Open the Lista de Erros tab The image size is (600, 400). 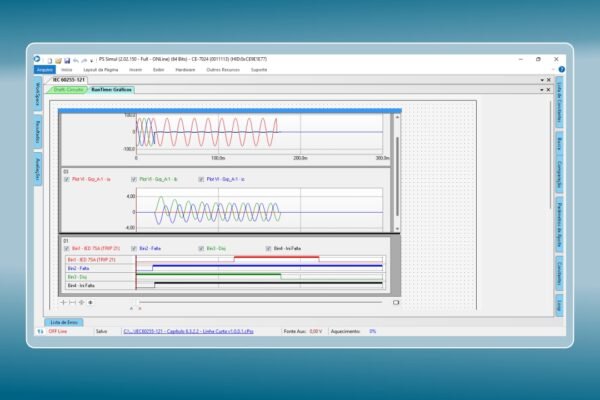pos(64,322)
